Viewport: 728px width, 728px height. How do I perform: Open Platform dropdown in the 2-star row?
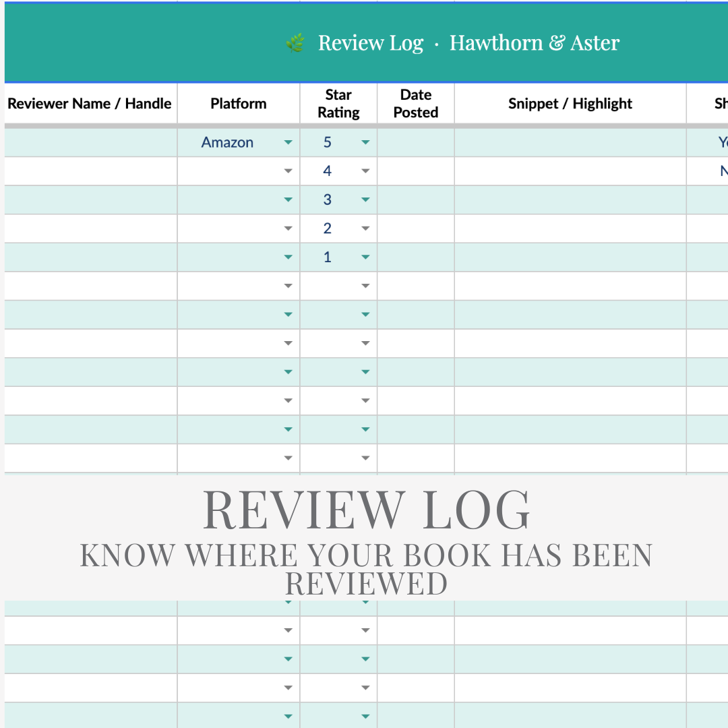[288, 229]
